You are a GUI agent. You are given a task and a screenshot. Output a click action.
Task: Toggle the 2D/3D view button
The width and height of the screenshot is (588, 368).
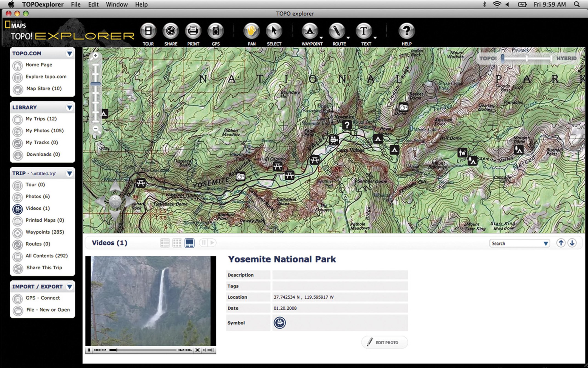coord(115,201)
